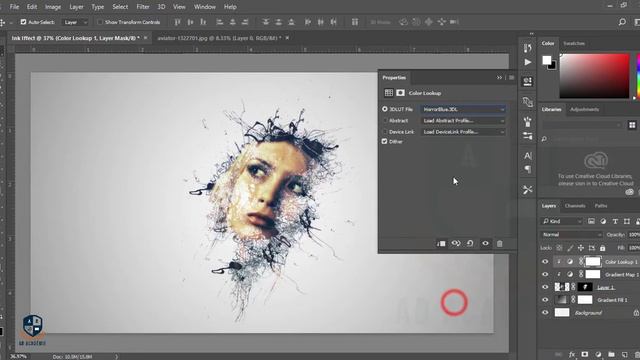Viewport: 640px width, 360px height.
Task: Hide the Color Lookup 1 layer
Action: point(545,262)
